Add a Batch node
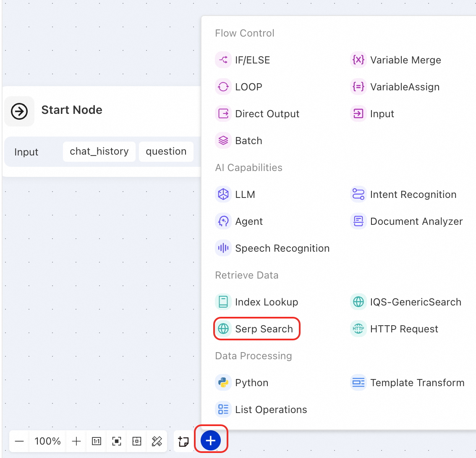 pos(239,141)
